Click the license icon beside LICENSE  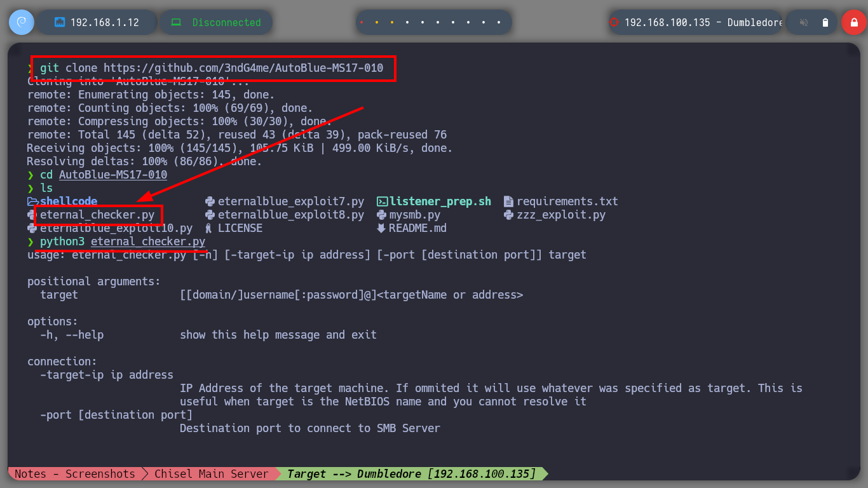[x=209, y=228]
